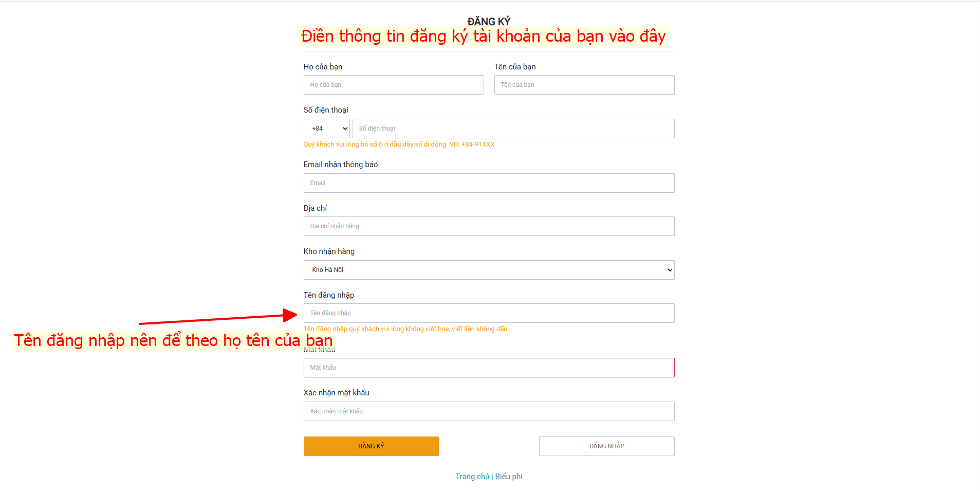Focus the 'Tên đăng nhập' username field
The image size is (980, 491).
[488, 313]
